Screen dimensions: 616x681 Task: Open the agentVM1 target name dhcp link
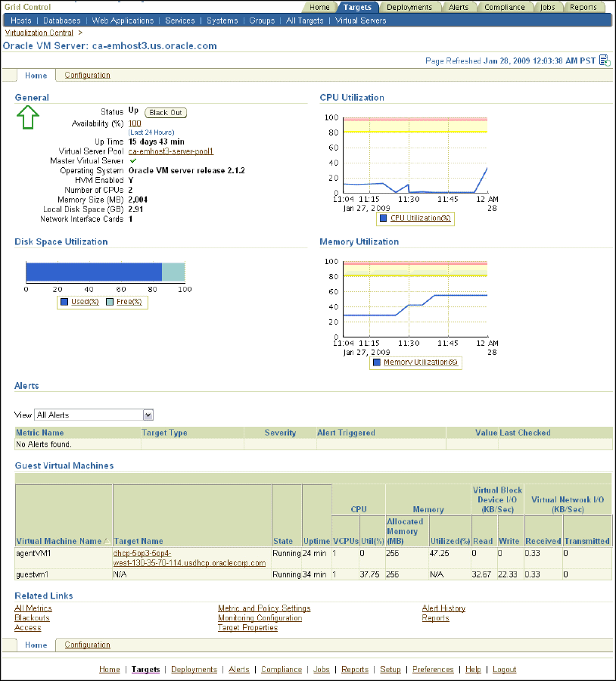click(189, 558)
